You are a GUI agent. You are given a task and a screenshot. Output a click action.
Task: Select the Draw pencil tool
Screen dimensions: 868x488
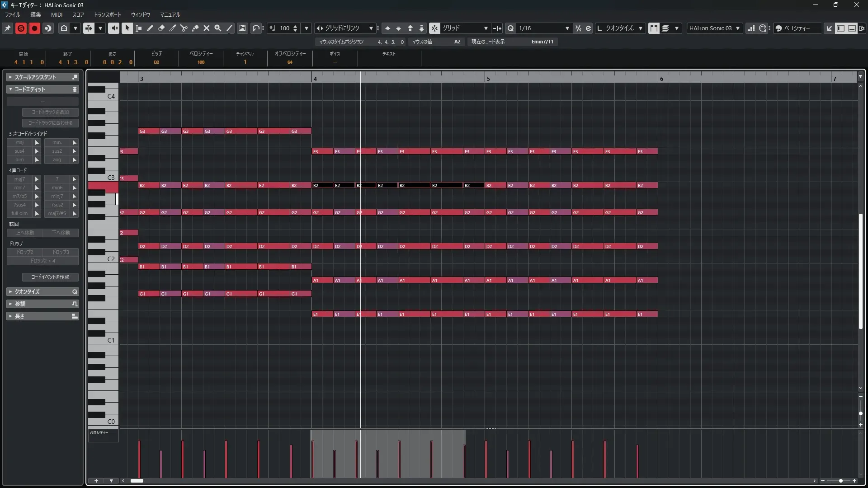(x=150, y=28)
